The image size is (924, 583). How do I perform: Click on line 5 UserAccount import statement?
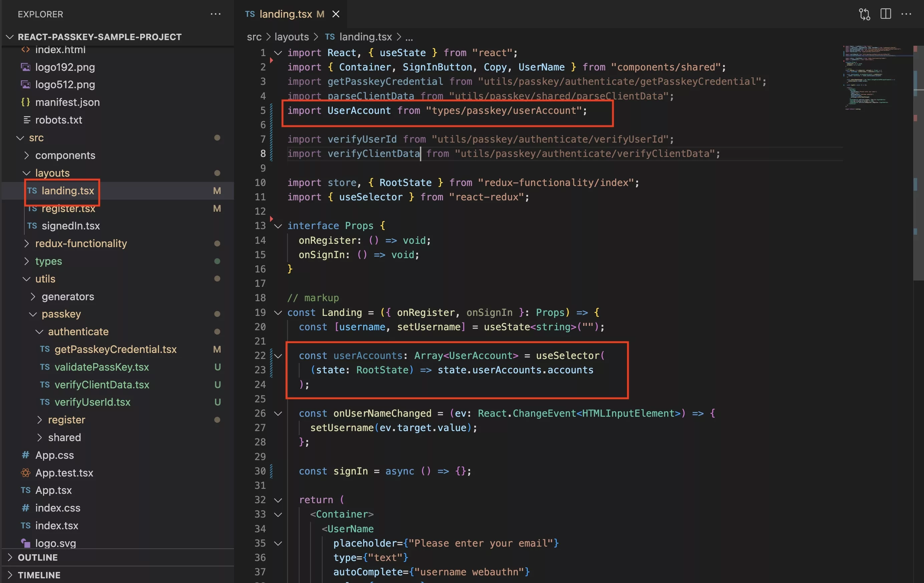click(437, 110)
